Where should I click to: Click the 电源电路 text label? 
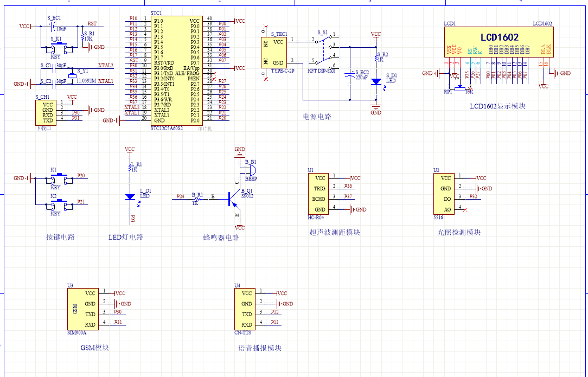pos(317,117)
